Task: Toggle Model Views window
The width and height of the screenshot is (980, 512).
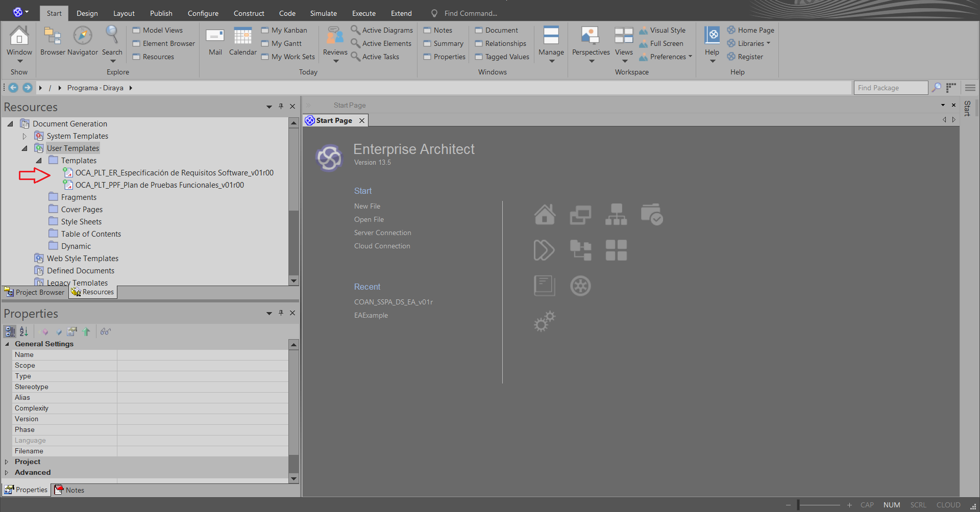Action: click(157, 30)
